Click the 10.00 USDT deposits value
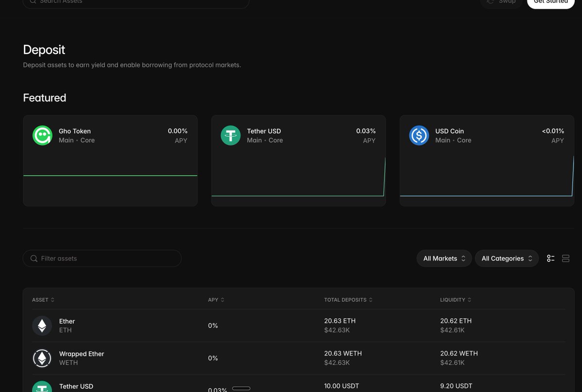The width and height of the screenshot is (582, 392). pyautogui.click(x=341, y=386)
